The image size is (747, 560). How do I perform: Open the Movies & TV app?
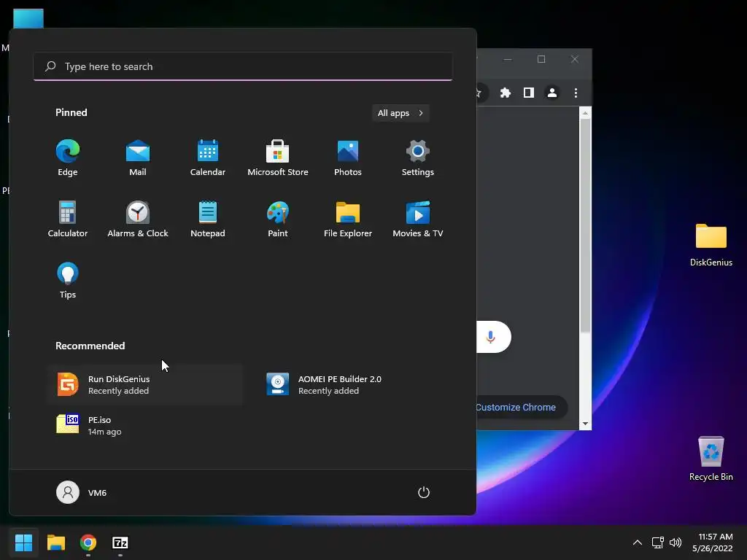point(418,219)
